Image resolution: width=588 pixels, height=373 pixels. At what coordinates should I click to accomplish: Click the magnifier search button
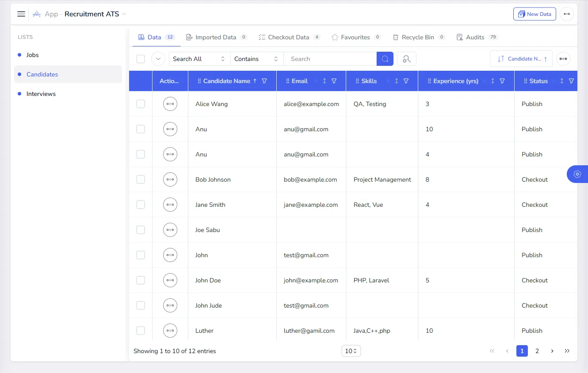385,59
